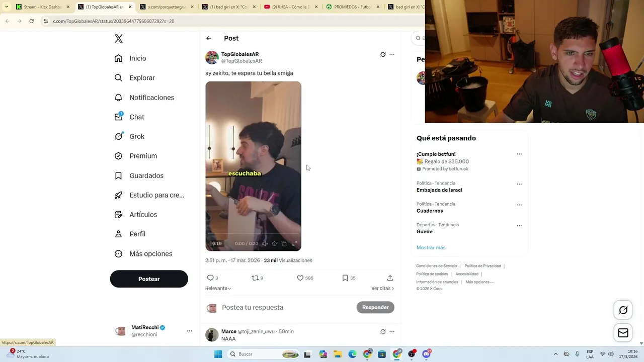Image resolution: width=644 pixels, height=362 pixels.
Task: Open MatiRecchi account options menu
Action: (x=190, y=331)
